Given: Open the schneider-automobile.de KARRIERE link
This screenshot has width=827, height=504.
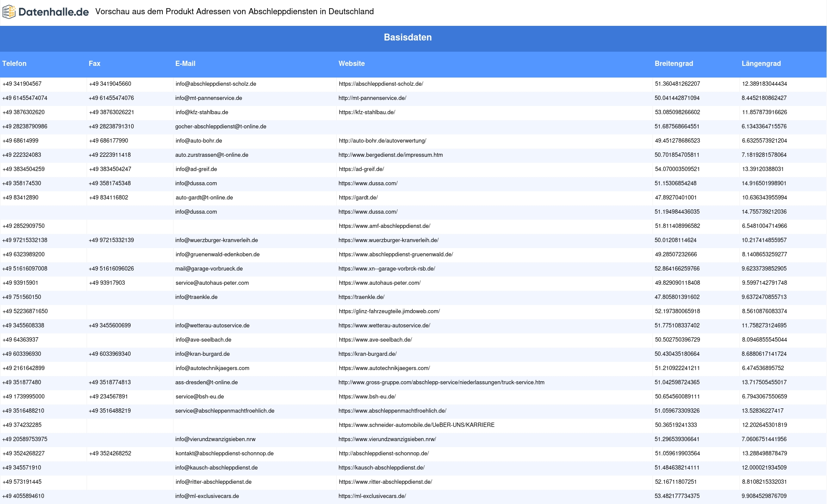Looking at the screenshot, I should [x=417, y=425].
